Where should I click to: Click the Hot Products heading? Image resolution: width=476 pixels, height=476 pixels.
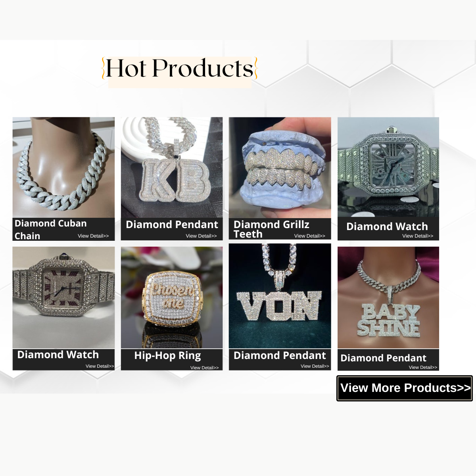click(180, 69)
